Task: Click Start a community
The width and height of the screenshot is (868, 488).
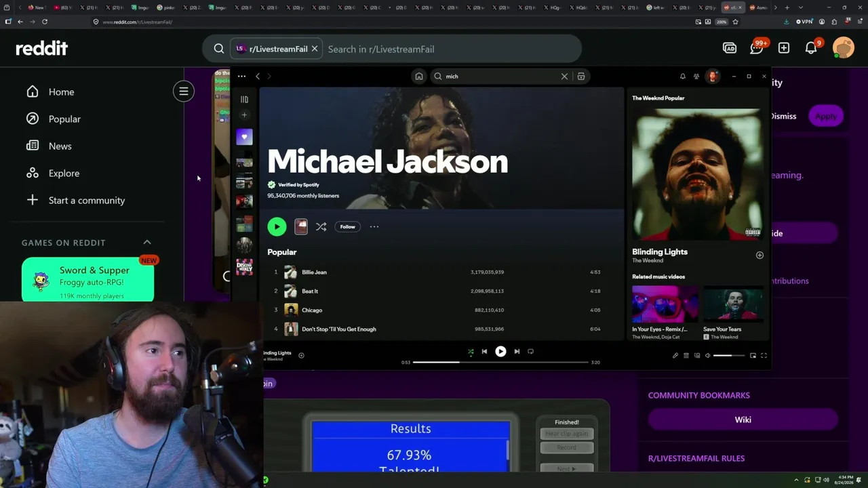Action: (75, 200)
